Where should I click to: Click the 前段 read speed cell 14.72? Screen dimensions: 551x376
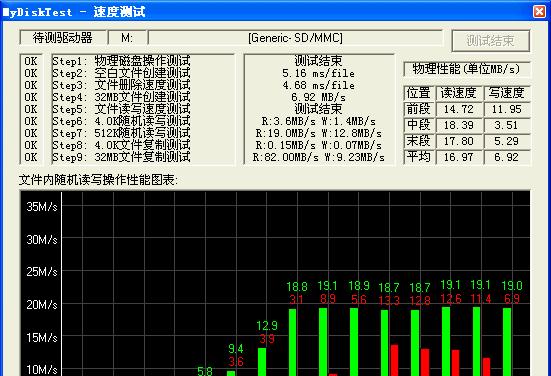click(459, 109)
